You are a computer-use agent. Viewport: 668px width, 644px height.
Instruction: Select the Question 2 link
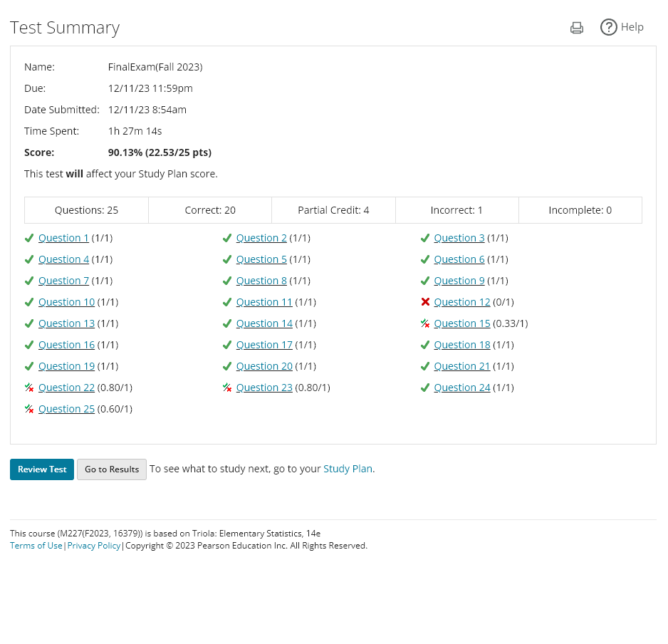tap(261, 238)
